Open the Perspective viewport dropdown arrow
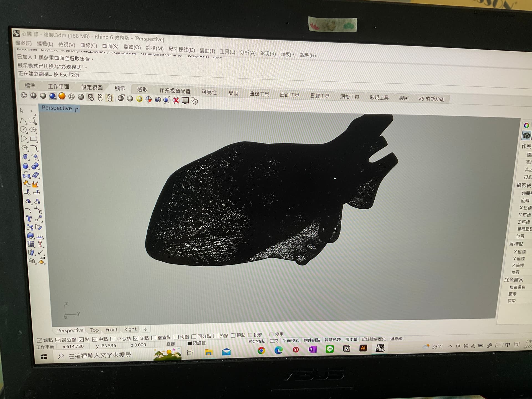The height and width of the screenshot is (399, 532). pos(77,109)
